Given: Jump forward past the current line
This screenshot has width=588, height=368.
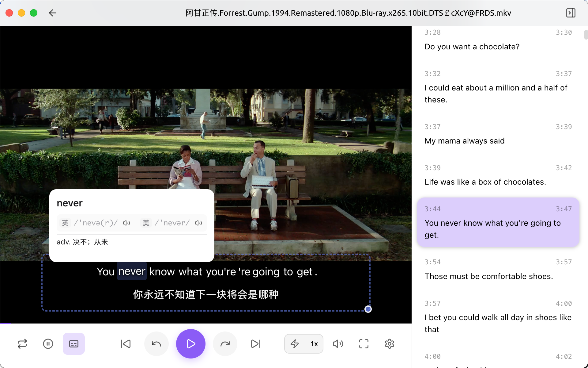Looking at the screenshot, I should [x=225, y=344].
